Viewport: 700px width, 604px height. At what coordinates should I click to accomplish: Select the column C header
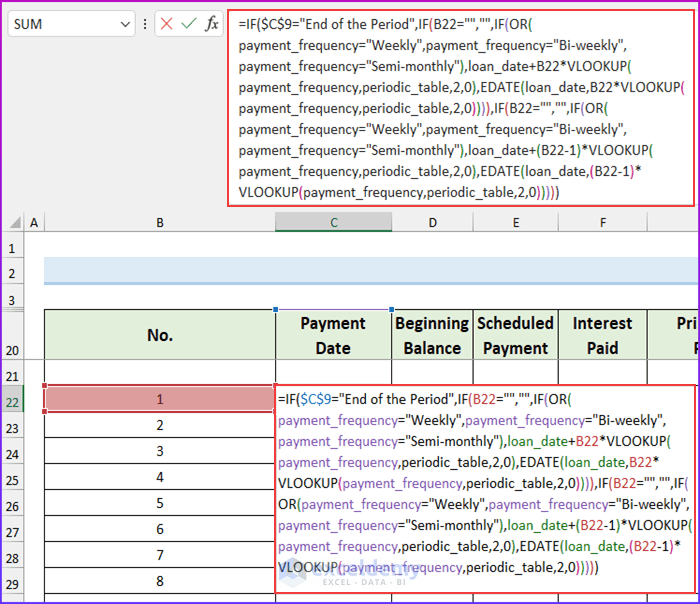tap(333, 223)
